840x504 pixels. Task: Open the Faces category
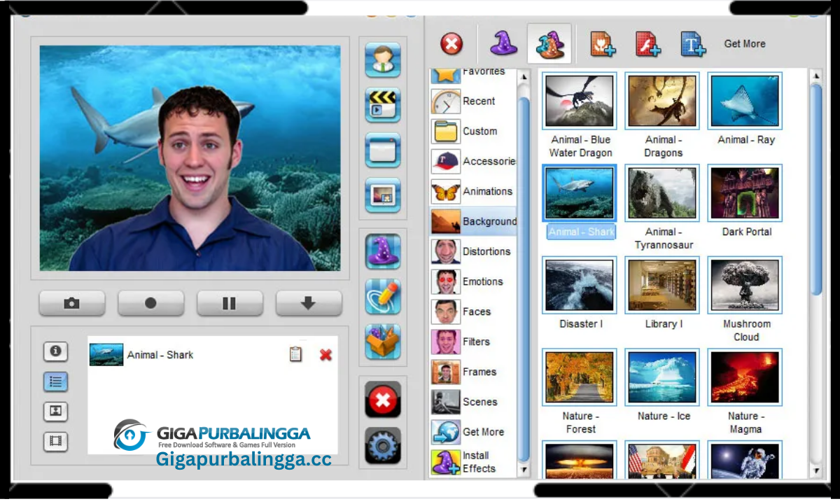473,311
